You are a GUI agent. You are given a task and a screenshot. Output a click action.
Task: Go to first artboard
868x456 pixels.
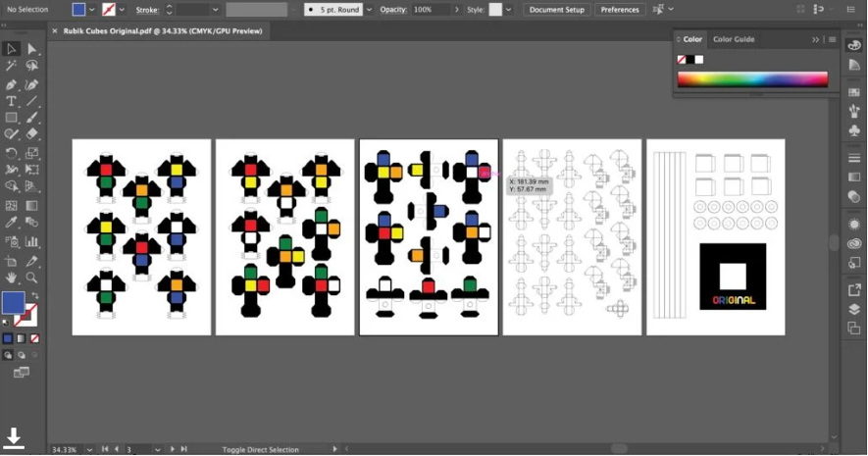(x=105, y=449)
